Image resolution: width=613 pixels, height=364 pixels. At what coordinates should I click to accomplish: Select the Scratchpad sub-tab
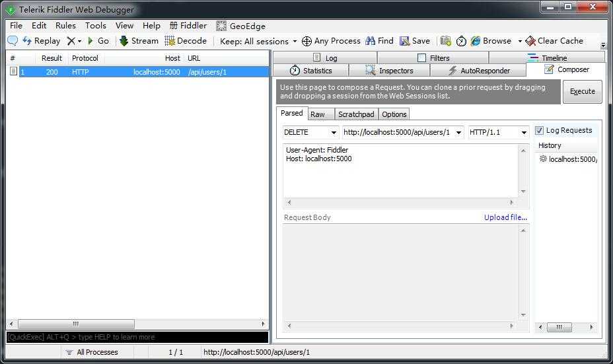click(x=356, y=114)
